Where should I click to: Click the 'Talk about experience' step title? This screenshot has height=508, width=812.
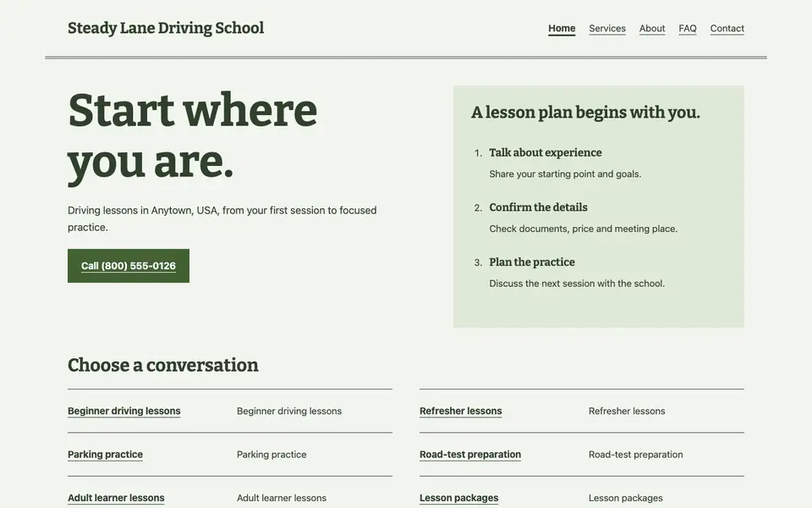point(546,152)
